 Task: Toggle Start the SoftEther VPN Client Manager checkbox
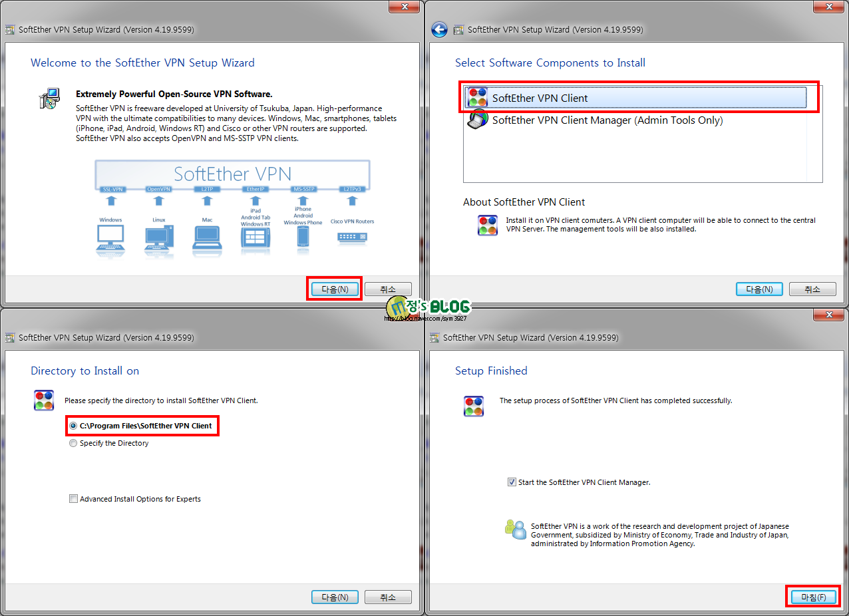pyautogui.click(x=579, y=482)
